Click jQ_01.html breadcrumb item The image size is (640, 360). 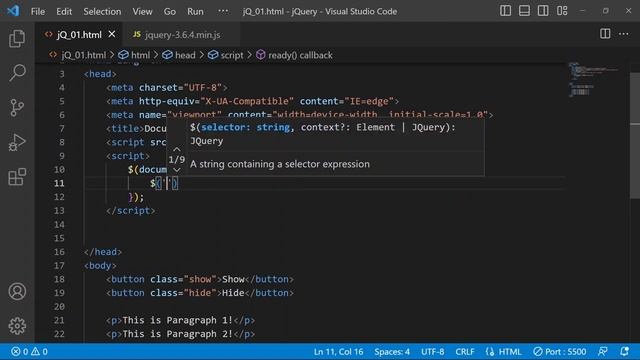pos(83,55)
